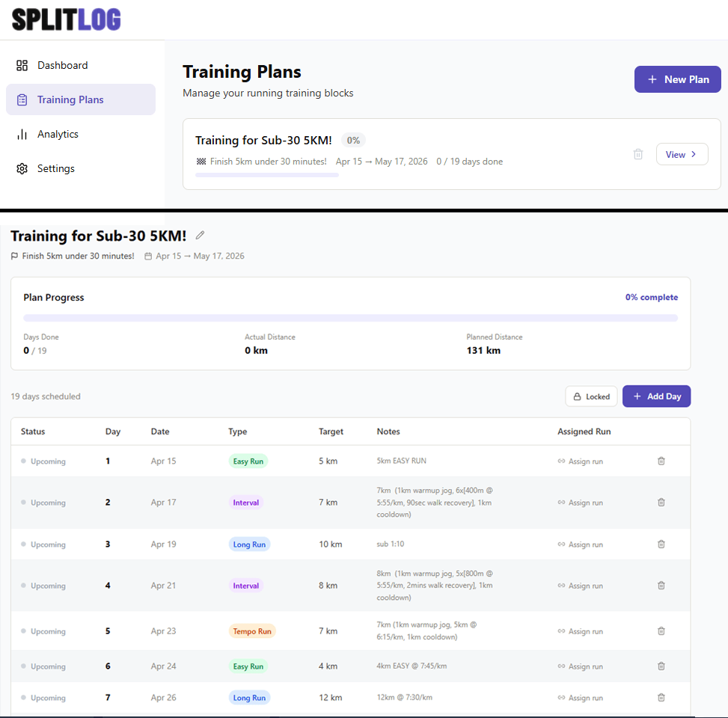Click the Long Run tag for Apr 26
The width and height of the screenshot is (728, 718).
(249, 698)
